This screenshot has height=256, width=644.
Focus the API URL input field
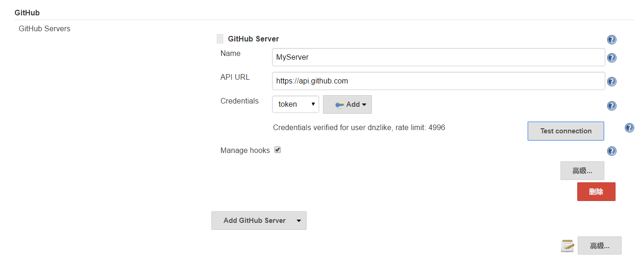[x=438, y=81]
